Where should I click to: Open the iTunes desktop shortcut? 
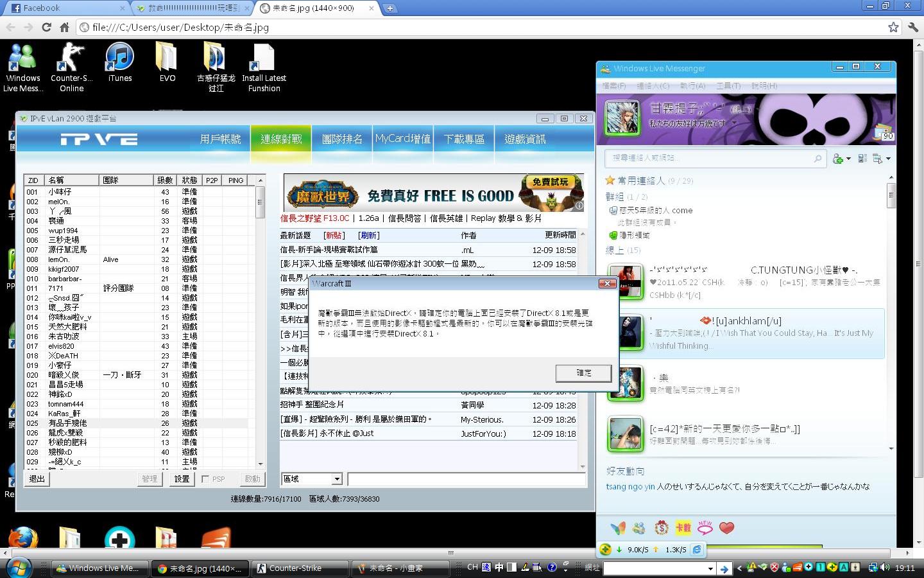pyautogui.click(x=119, y=66)
